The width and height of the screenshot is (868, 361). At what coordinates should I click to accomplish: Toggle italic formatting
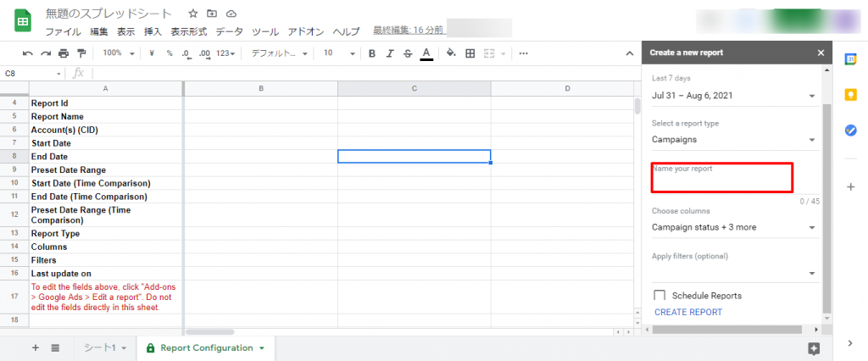390,53
